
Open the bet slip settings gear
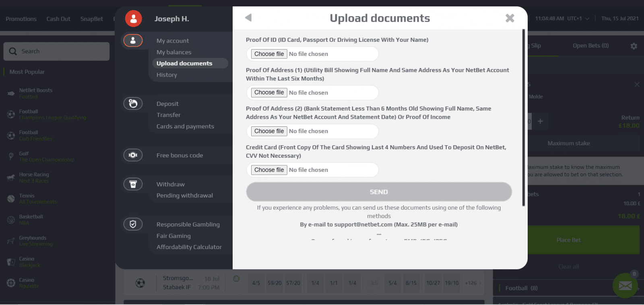point(634,46)
